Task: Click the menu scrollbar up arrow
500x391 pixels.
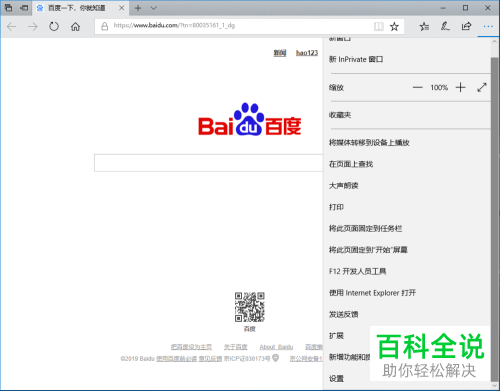Action: tap(495, 42)
